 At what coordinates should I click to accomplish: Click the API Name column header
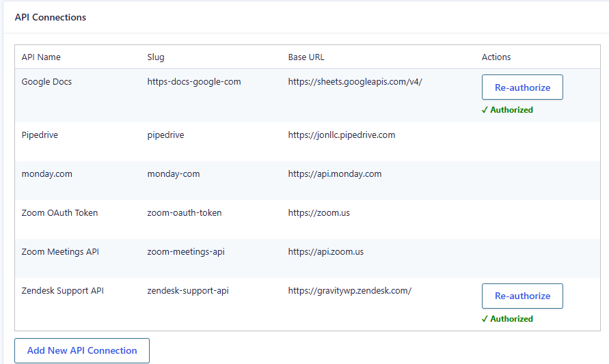(41, 57)
